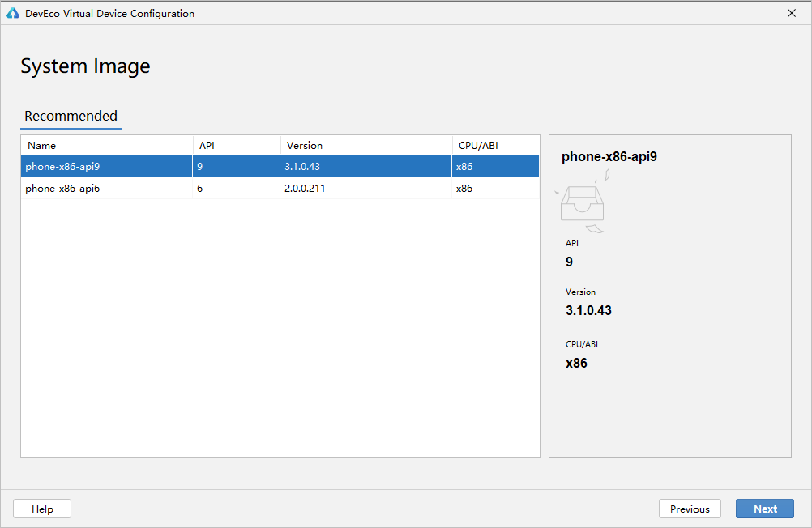Click the DevEco logo icon in title bar
812x528 pixels.
[x=12, y=14]
